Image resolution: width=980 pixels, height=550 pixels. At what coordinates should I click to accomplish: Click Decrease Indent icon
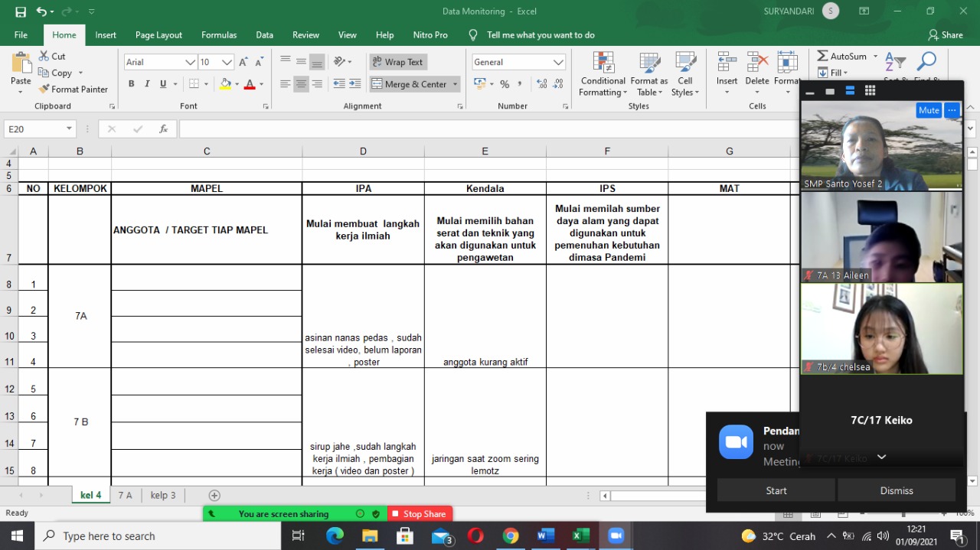[x=338, y=83]
